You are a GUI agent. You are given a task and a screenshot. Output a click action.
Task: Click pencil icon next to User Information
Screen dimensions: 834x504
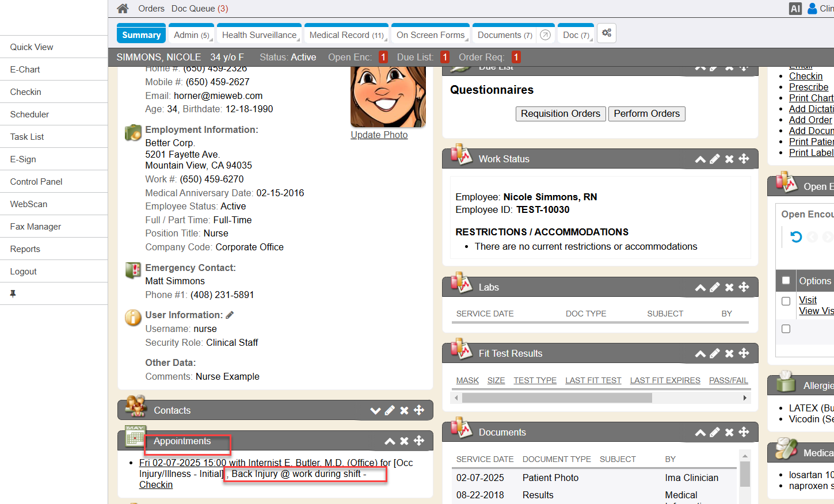tap(230, 315)
